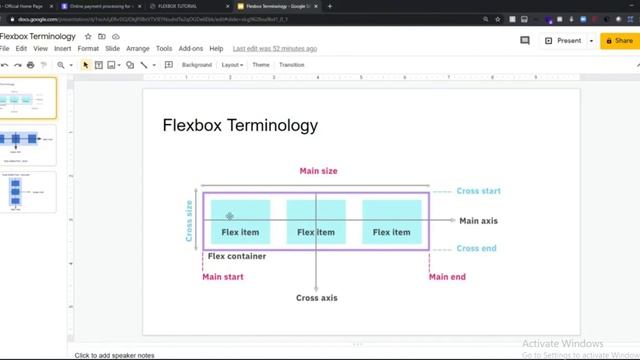Screen dimensions: 640x360
Task: Click 'Click to add speaker notes' field
Action: (114, 356)
